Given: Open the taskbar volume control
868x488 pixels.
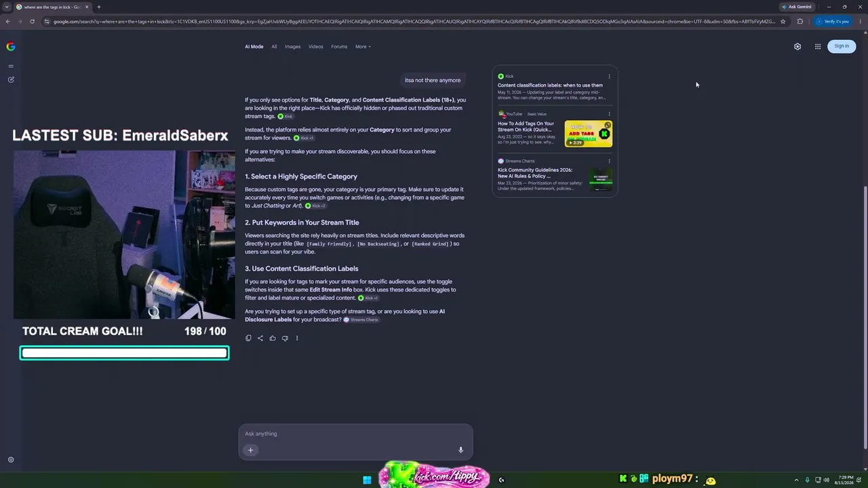Looking at the screenshot, I should [x=826, y=480].
